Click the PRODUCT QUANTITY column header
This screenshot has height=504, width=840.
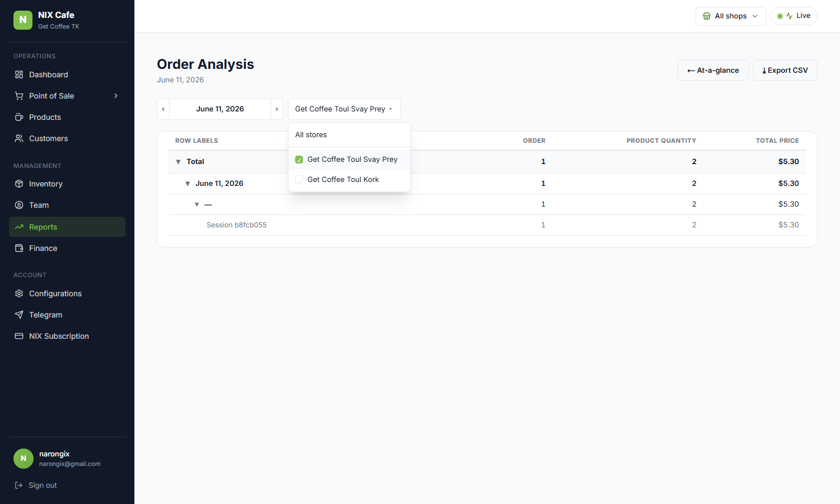point(661,141)
